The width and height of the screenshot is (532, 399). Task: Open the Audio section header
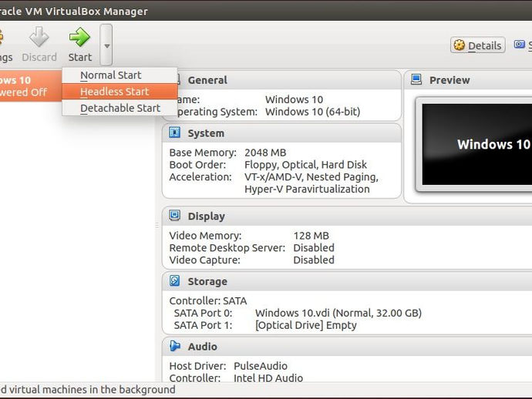click(347, 347)
